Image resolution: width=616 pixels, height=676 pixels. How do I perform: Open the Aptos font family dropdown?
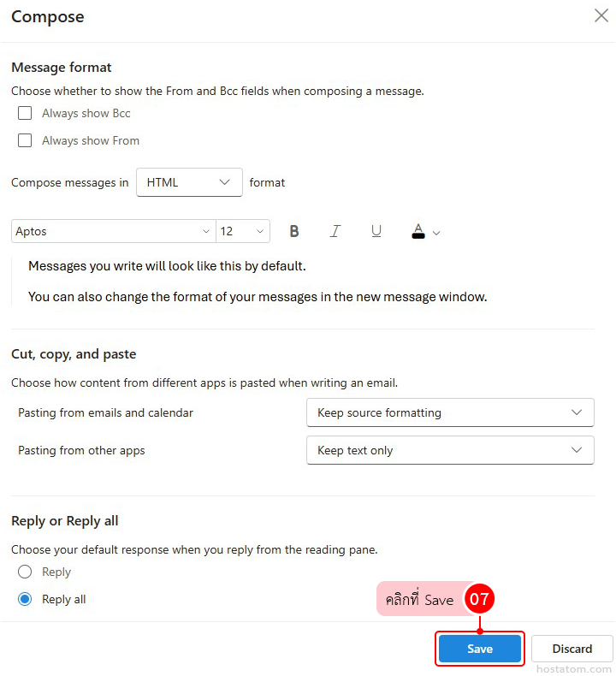(x=114, y=232)
